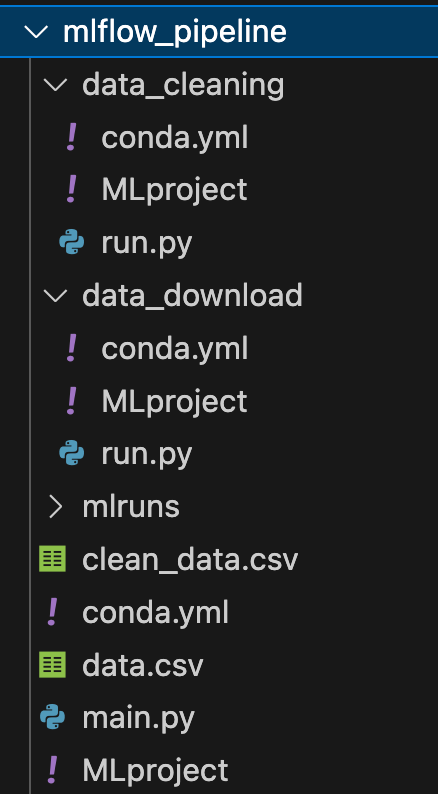Viewport: 438px width, 794px height.
Task: Click the exclamation icon of root conda.yml
Action: point(53,612)
